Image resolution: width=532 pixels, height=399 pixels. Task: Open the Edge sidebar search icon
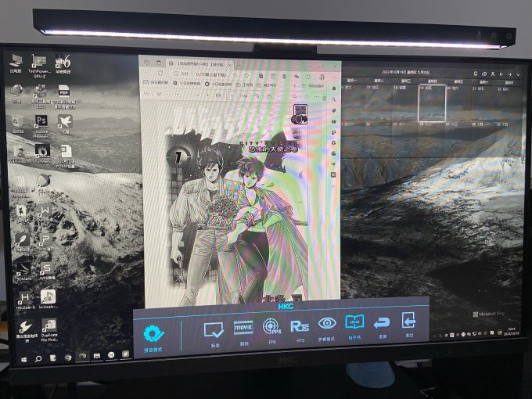334,99
